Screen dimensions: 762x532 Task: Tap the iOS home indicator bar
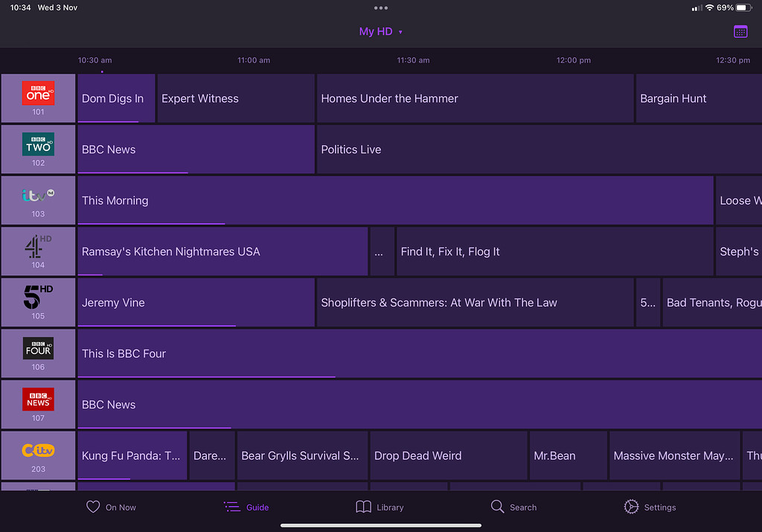[381, 525]
